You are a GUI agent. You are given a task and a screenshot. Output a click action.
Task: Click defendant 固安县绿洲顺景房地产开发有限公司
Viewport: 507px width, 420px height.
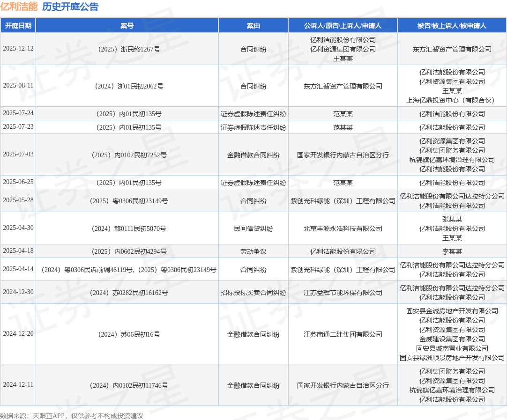452,358
